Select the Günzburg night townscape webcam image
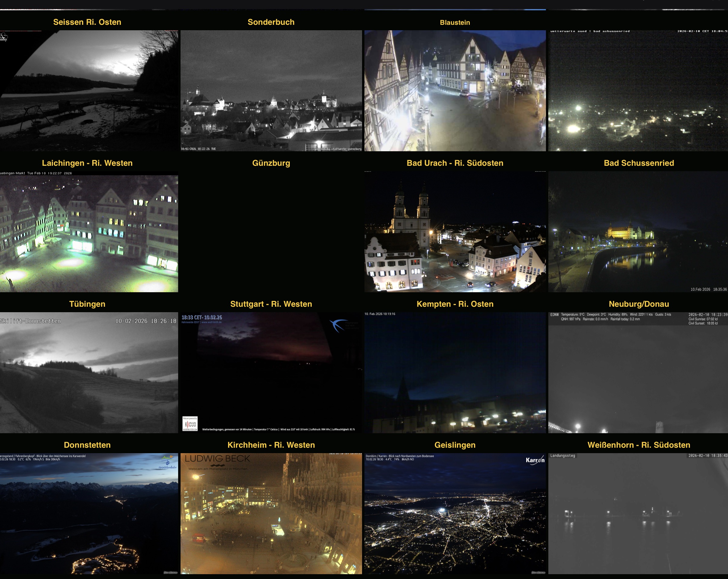This screenshot has height=579, width=728. tap(271, 90)
